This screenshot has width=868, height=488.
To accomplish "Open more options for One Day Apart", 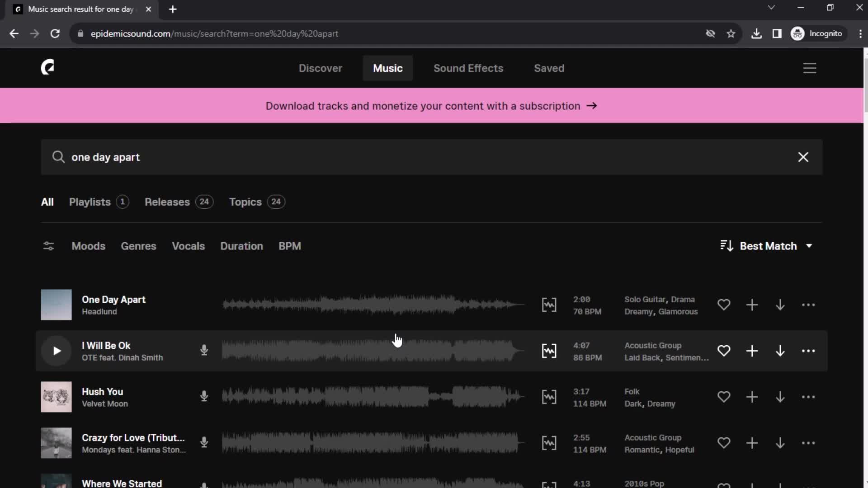I will (x=808, y=305).
